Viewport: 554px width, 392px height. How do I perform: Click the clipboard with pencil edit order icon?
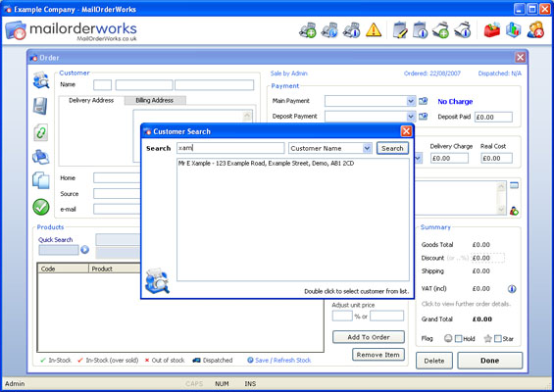click(x=400, y=30)
